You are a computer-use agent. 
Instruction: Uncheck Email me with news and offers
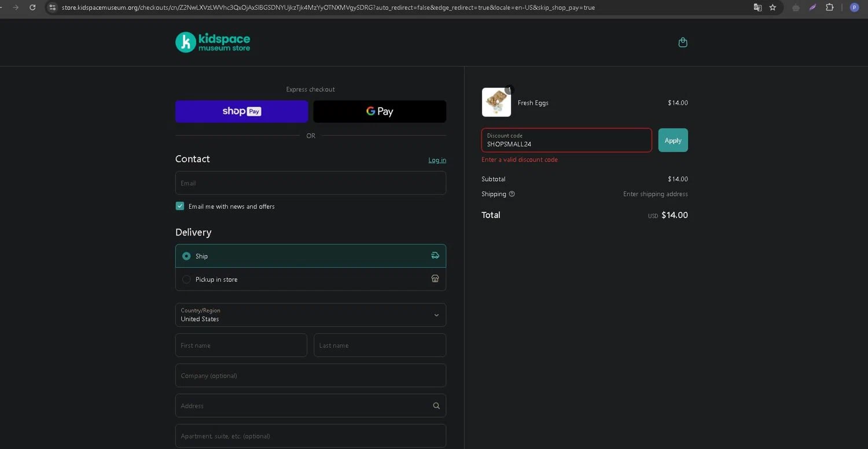(180, 206)
